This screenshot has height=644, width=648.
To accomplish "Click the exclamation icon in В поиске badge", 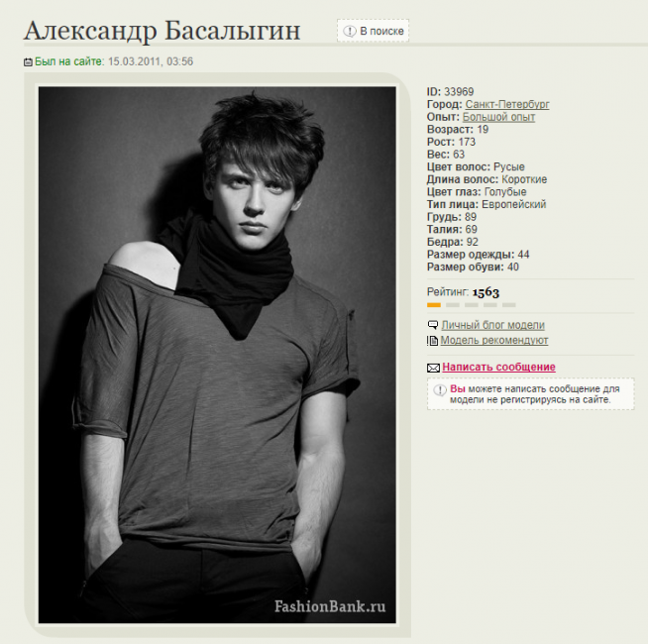I will 350,31.
